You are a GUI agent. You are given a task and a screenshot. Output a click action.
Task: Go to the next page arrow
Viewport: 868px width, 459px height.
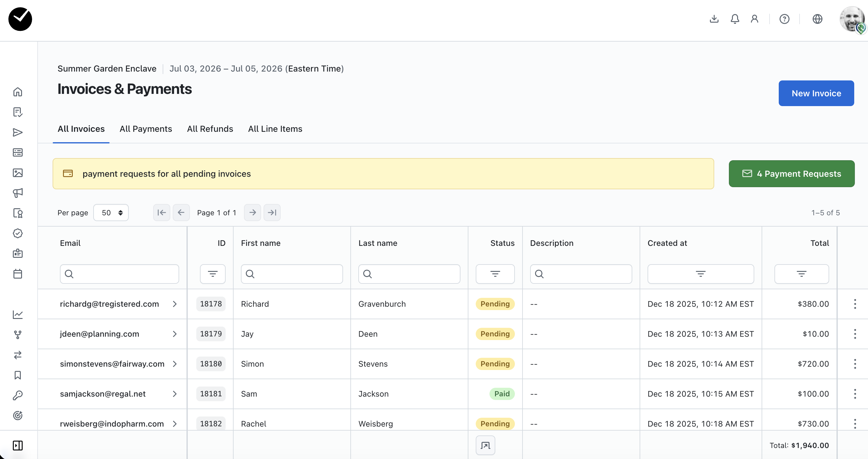click(252, 213)
